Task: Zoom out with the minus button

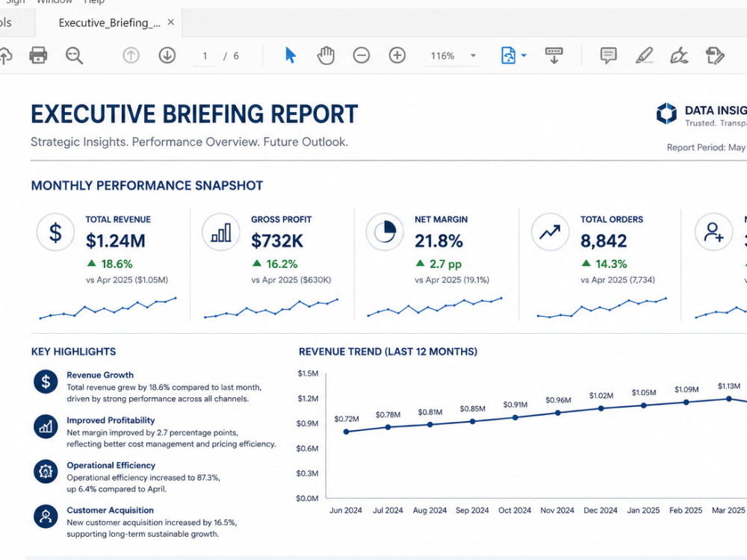Action: click(361, 56)
